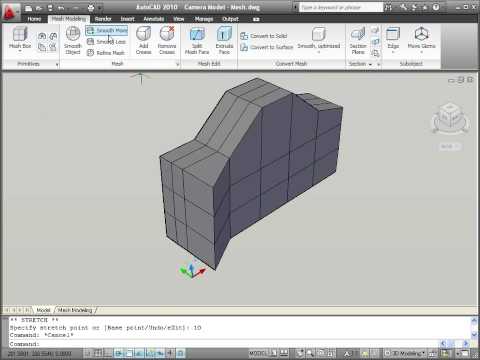Select the Split Mesh Face tool

click(197, 40)
